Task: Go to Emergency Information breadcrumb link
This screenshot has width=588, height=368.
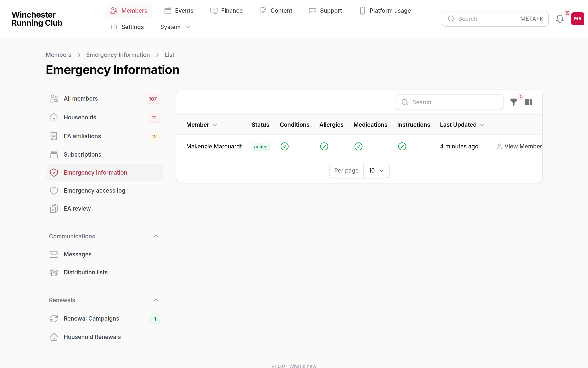Action: pos(118,55)
